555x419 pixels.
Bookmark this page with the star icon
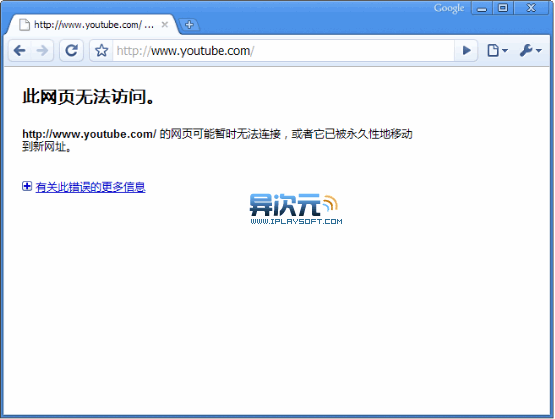click(101, 51)
